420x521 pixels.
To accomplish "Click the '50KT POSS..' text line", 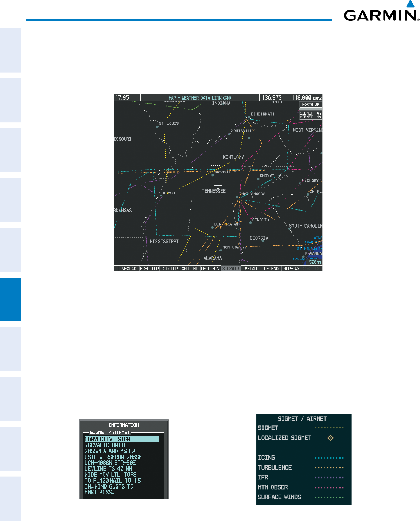I will [x=100, y=492].
